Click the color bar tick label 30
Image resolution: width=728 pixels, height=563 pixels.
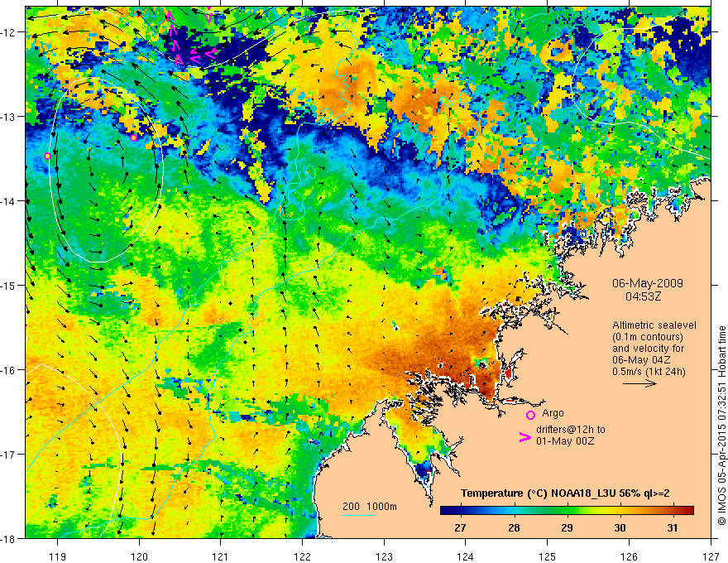(x=620, y=527)
